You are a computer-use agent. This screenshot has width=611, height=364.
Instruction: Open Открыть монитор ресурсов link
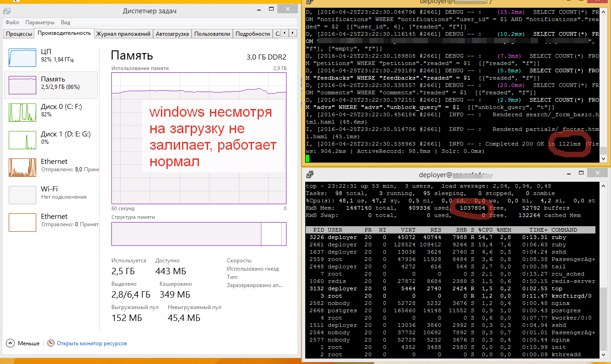tap(92, 343)
